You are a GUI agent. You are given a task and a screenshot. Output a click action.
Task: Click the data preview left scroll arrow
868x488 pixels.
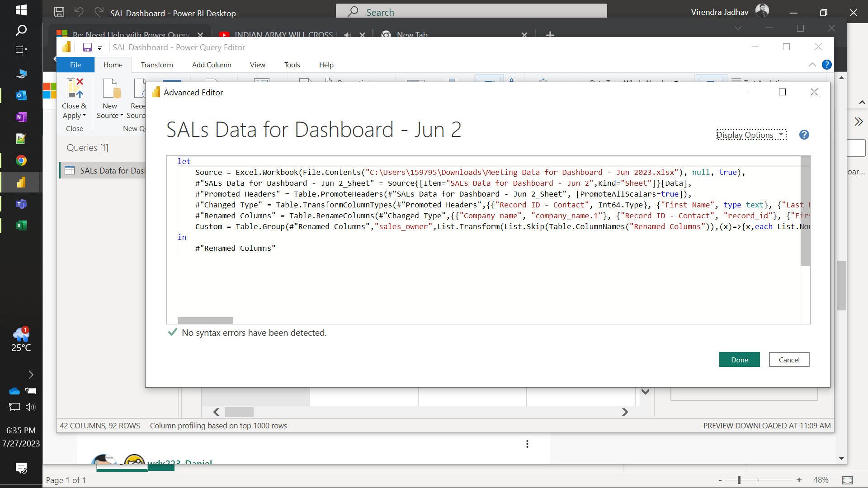pyautogui.click(x=216, y=412)
